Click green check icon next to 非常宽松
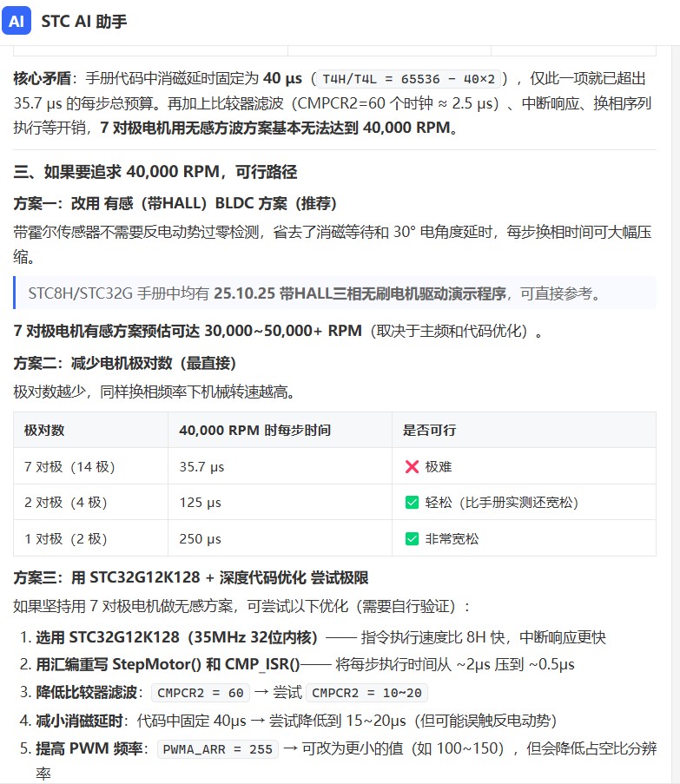This screenshot has width=680, height=784. pyautogui.click(x=412, y=538)
